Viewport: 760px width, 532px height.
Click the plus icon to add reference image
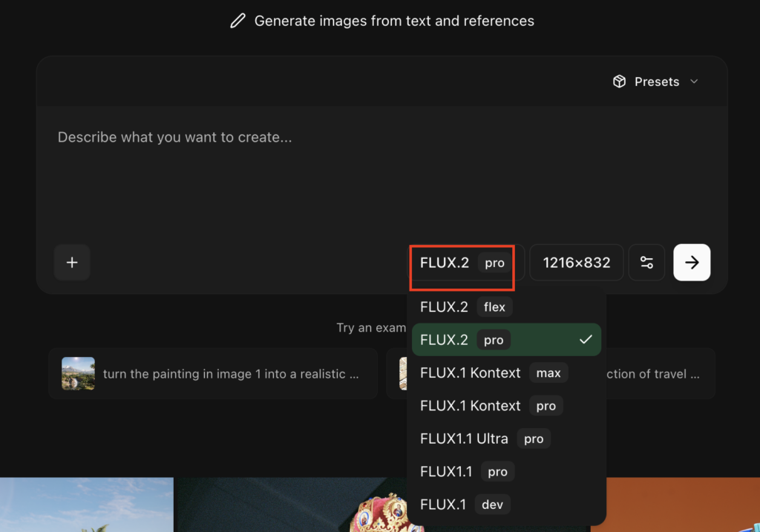(x=72, y=263)
